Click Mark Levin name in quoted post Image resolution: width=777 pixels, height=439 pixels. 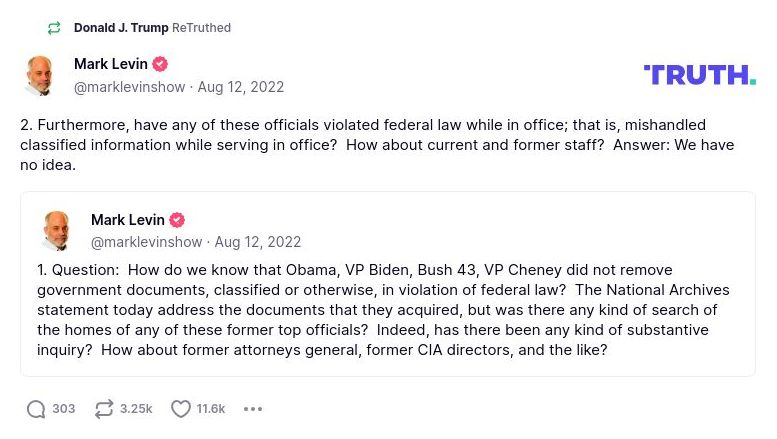(127, 220)
